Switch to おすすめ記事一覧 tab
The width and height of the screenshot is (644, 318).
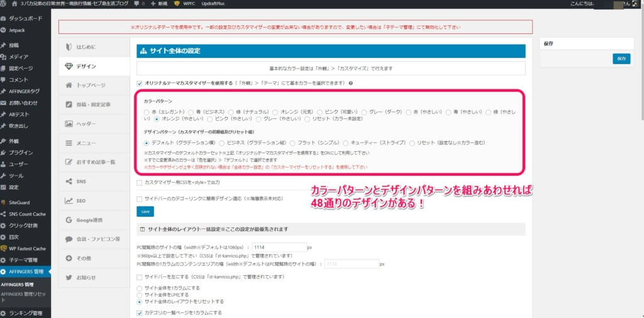pyautogui.click(x=94, y=162)
